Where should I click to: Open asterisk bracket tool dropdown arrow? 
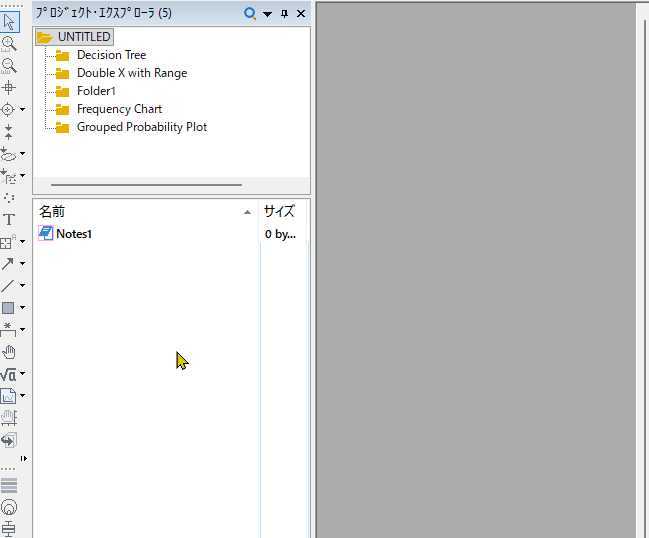click(x=22, y=329)
